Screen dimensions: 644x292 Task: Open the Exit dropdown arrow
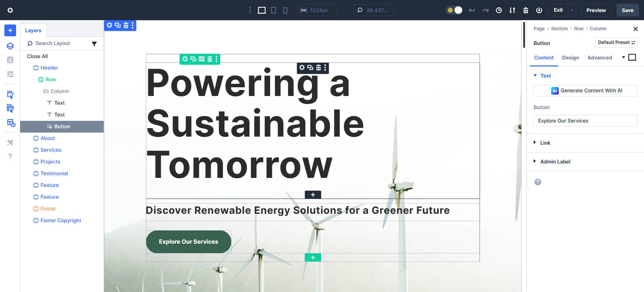(572, 10)
